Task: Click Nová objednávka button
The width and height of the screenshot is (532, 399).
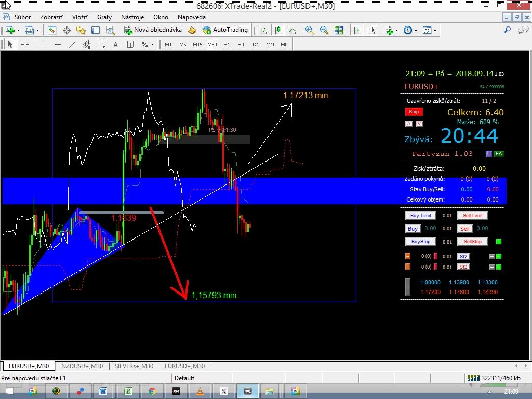Action: [x=153, y=30]
